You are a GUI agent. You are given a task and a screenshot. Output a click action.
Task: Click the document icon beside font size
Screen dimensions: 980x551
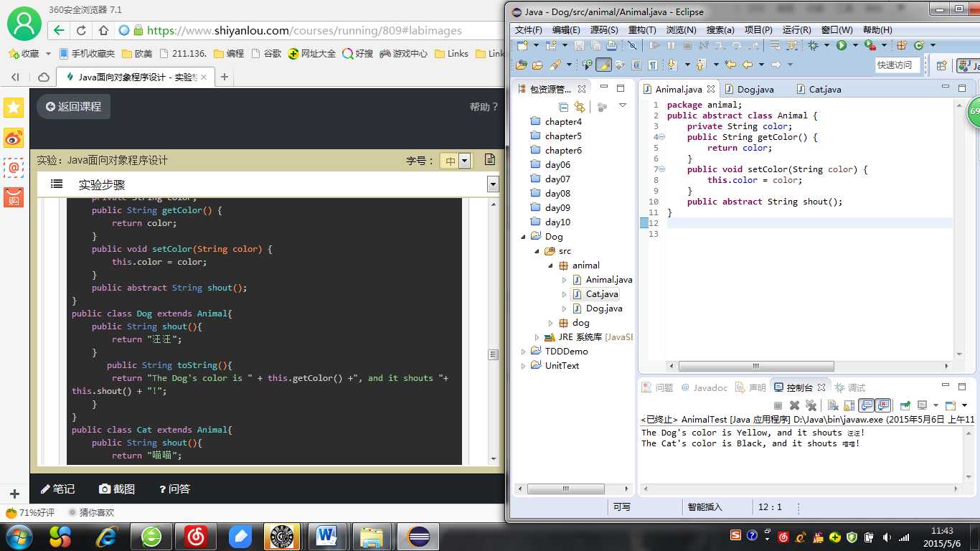[x=490, y=159]
